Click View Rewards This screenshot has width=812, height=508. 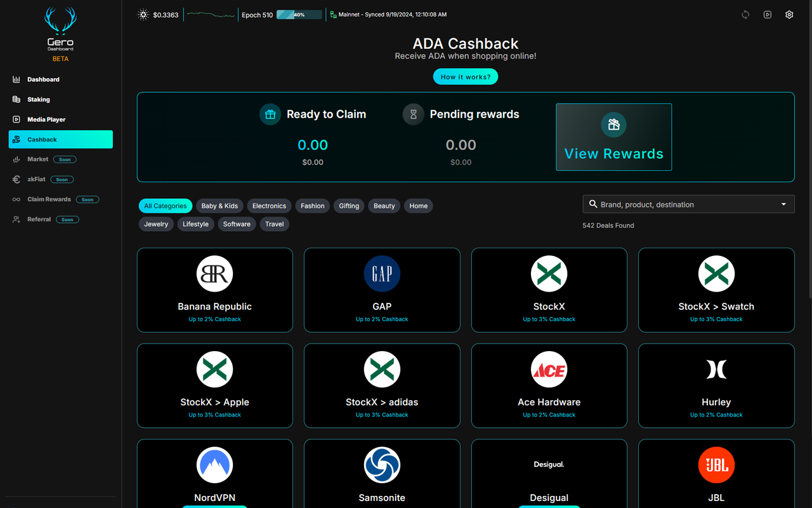point(613,137)
